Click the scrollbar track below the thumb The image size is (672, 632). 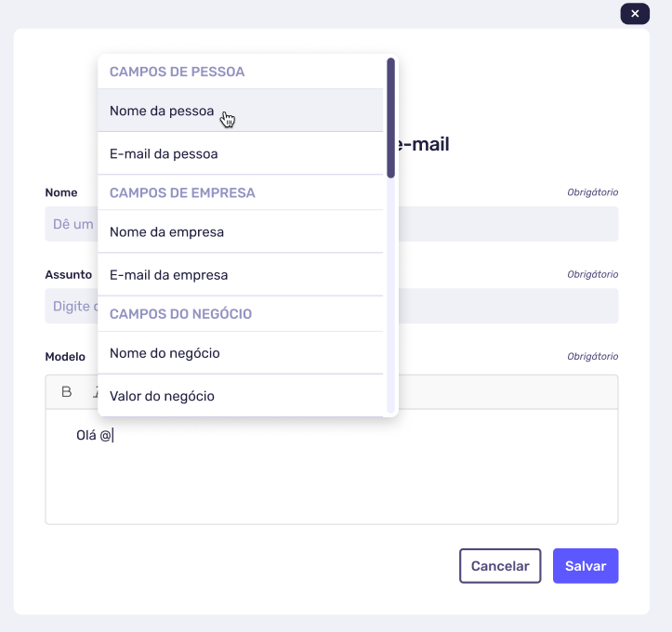pos(390,297)
